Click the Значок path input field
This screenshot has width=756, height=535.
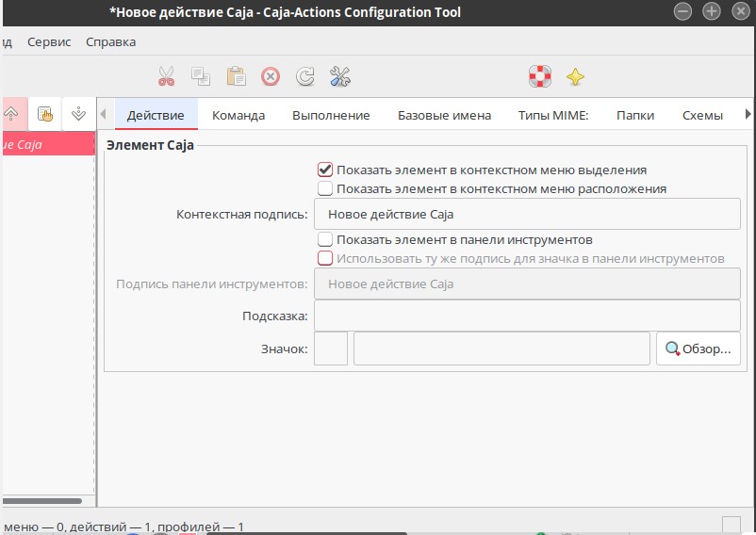(501, 349)
